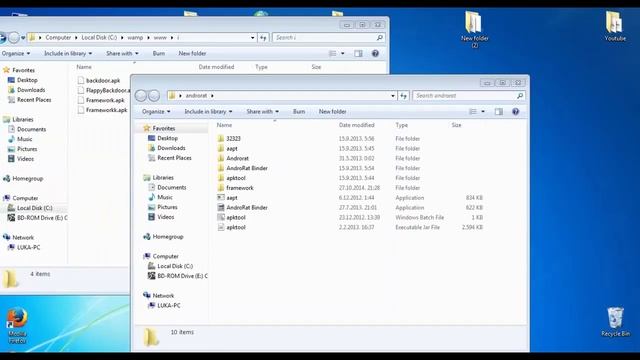640x360 pixels.
Task: Open Include in library in www window
Action: 68,53
